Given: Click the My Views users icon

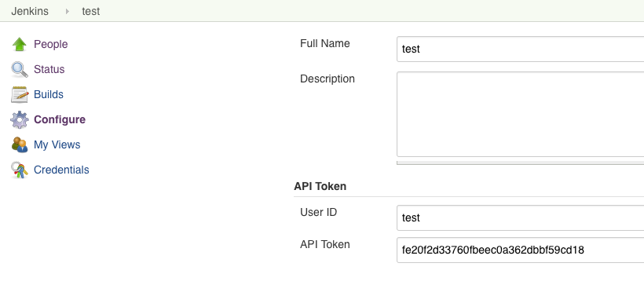Looking at the screenshot, I should point(20,145).
